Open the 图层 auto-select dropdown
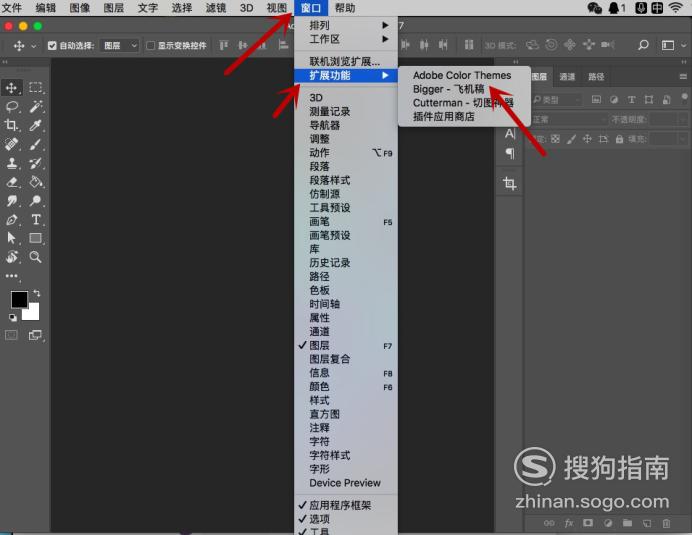The image size is (692, 535). coord(120,45)
